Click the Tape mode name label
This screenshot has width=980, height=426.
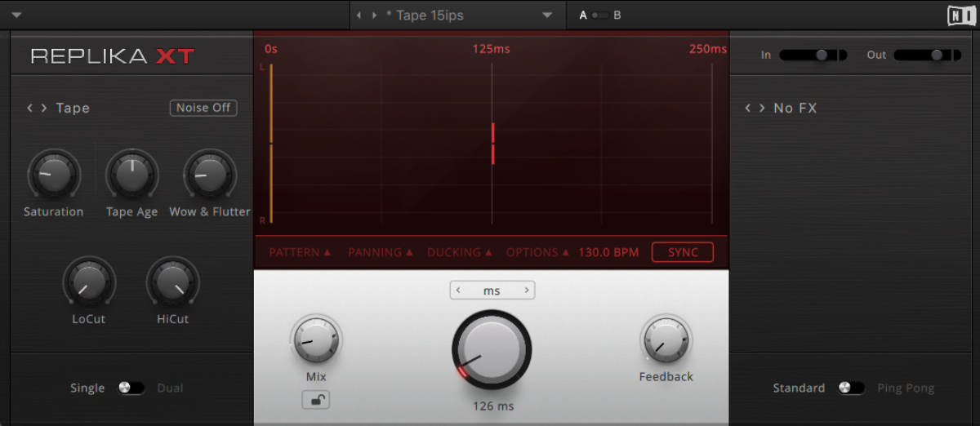73,108
